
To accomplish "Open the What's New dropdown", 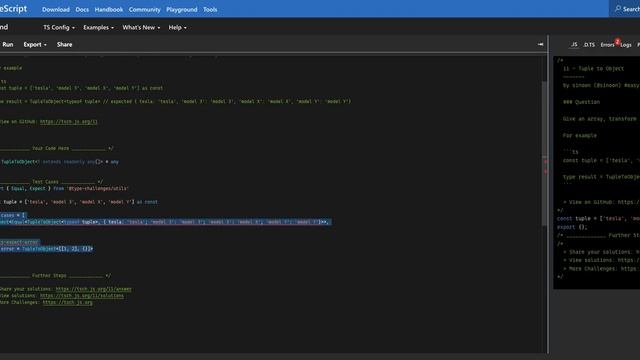I will point(141,27).
